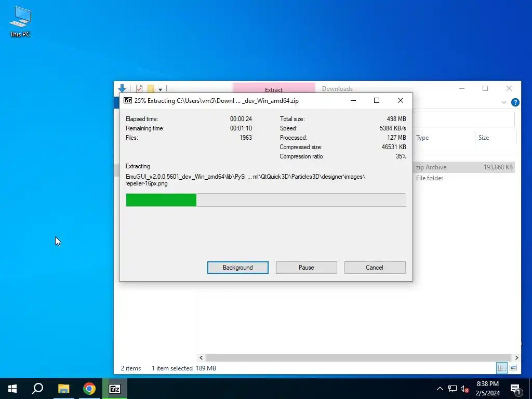Select 7-Zip taskbar button
The image size is (532, 399).
[115, 389]
